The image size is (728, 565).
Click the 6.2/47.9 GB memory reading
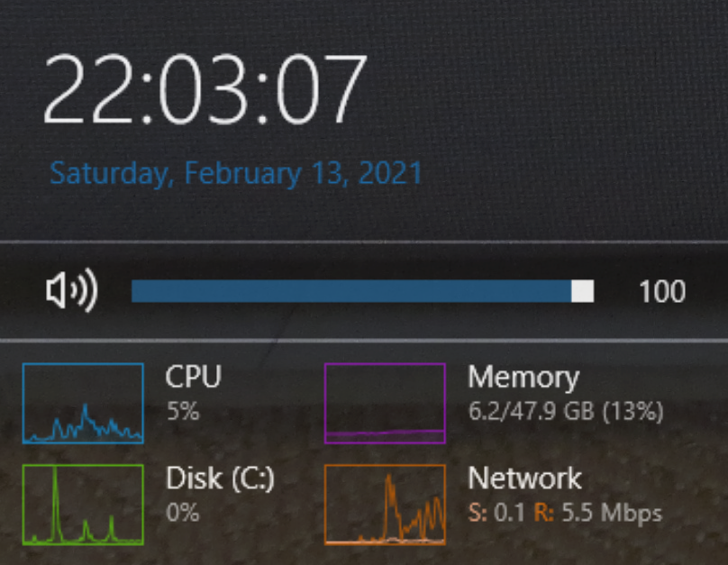pos(566,412)
